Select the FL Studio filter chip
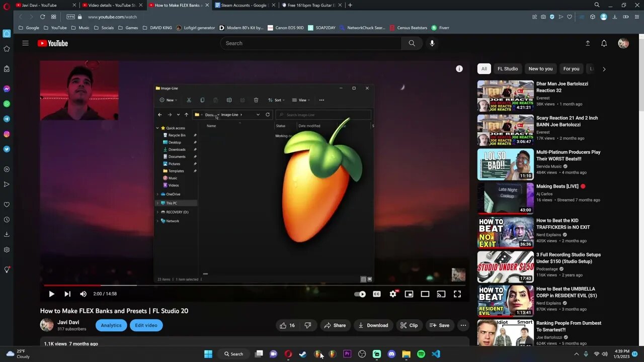This screenshot has width=644, height=362. (x=508, y=69)
